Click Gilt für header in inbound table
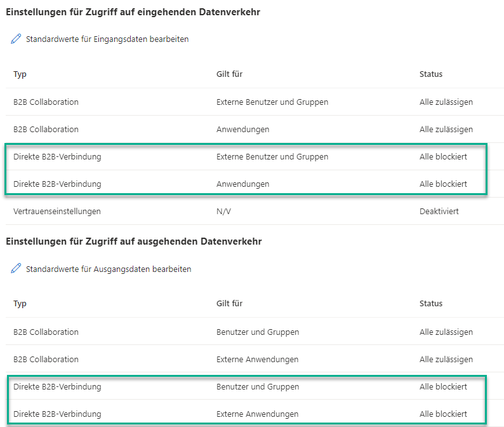Viewport: 504px width, 427px height. click(x=229, y=74)
